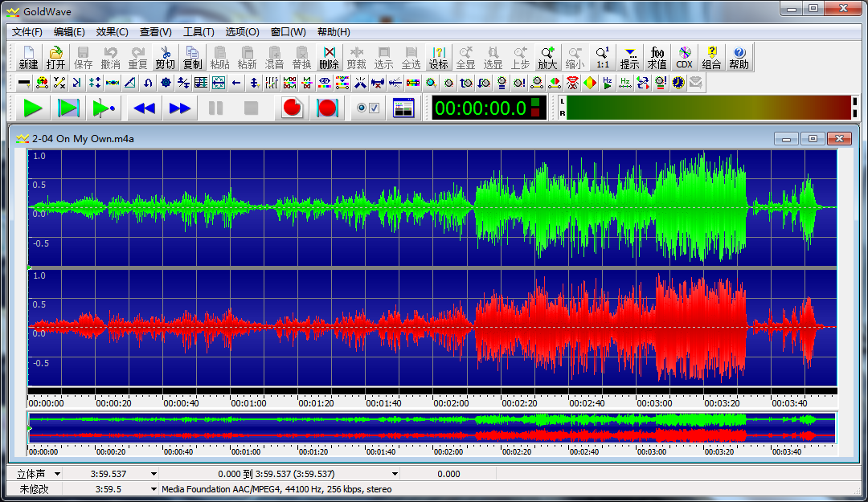Click the 新建 (New) button

point(28,57)
